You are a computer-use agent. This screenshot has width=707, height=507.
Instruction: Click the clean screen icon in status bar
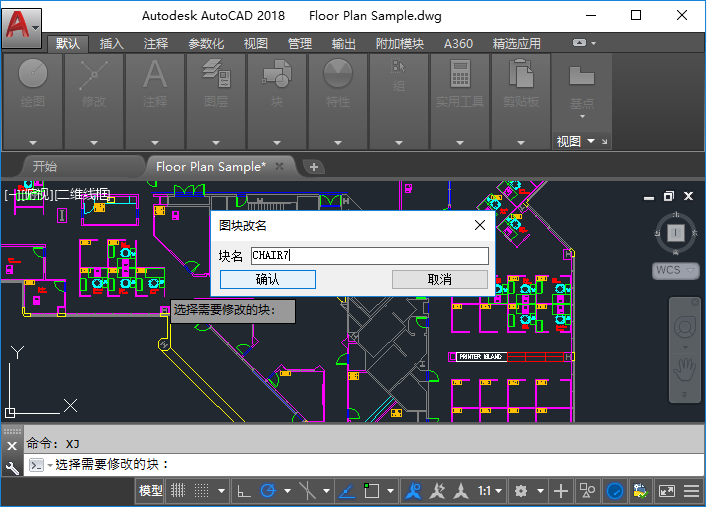pos(666,491)
